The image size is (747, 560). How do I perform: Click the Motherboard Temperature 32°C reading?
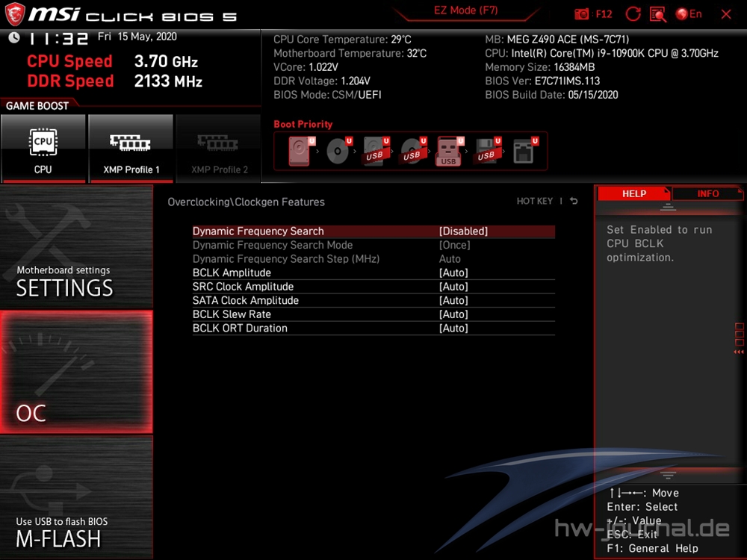pyautogui.click(x=350, y=53)
